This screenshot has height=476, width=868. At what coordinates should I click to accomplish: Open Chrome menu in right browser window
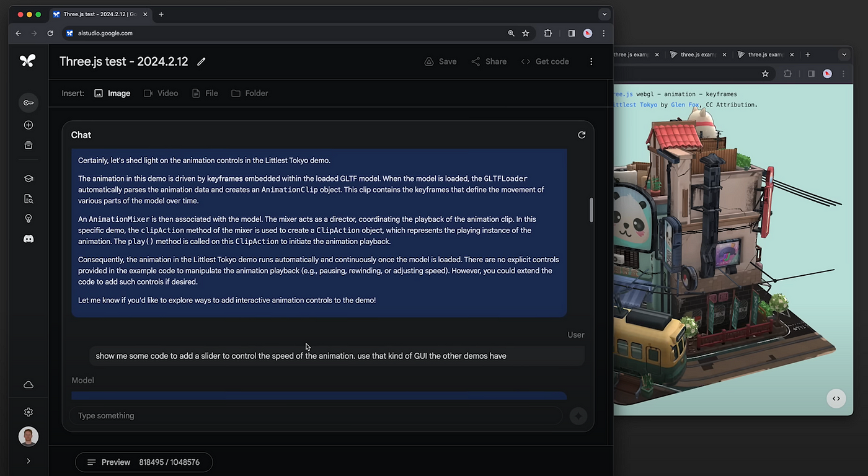coord(843,74)
